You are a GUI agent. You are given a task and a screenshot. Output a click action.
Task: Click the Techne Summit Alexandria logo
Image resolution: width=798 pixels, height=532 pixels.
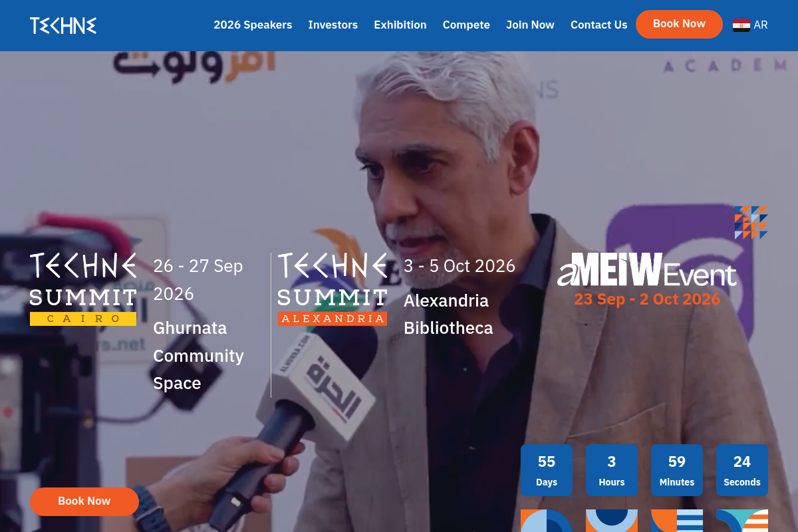[332, 289]
